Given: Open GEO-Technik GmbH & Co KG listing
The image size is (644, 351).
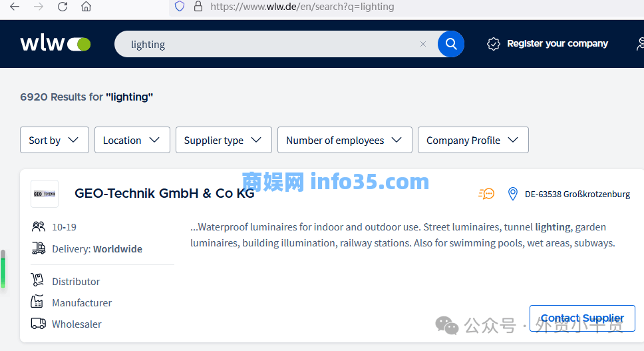Looking at the screenshot, I should (x=164, y=193).
